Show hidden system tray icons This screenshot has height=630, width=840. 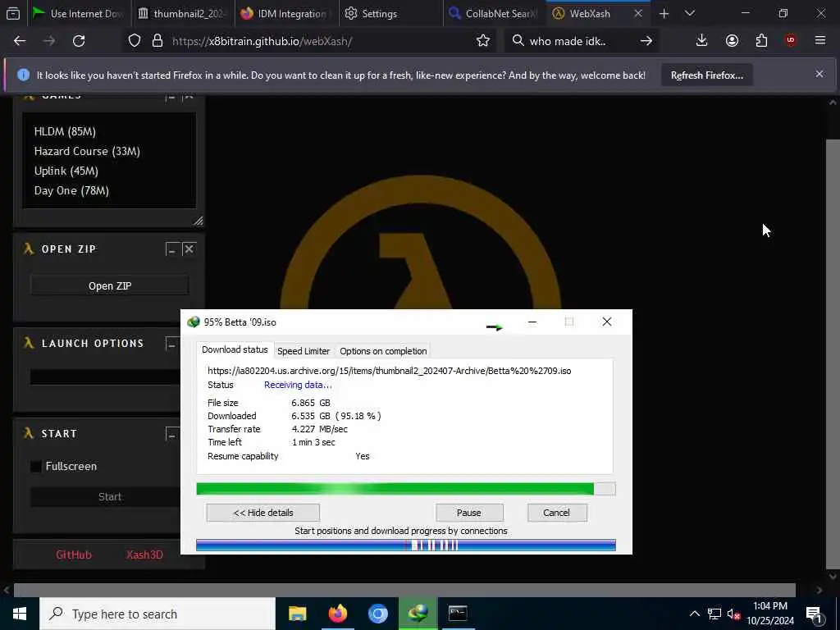694,614
